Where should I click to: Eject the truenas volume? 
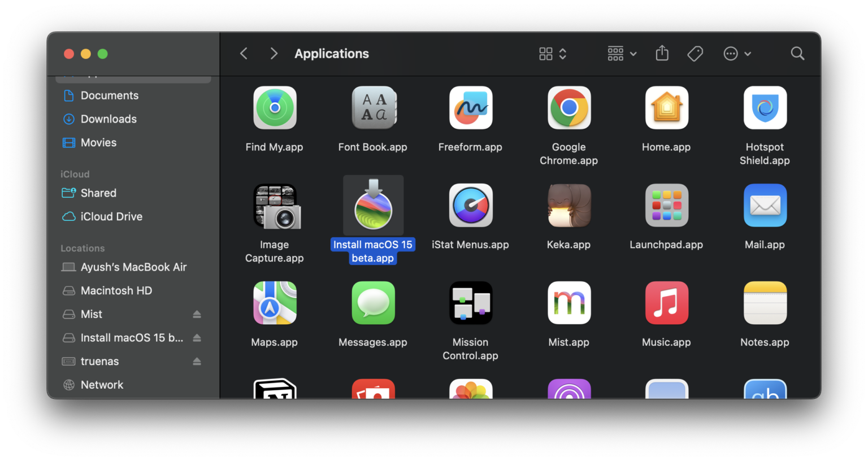point(197,361)
